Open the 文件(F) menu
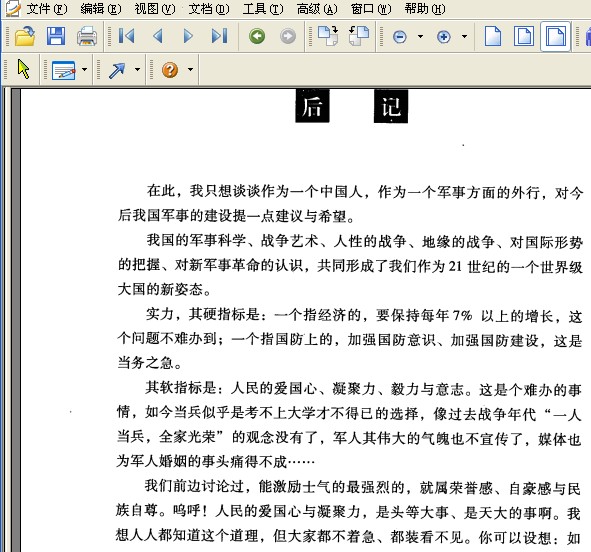591x552 pixels. [x=46, y=8]
